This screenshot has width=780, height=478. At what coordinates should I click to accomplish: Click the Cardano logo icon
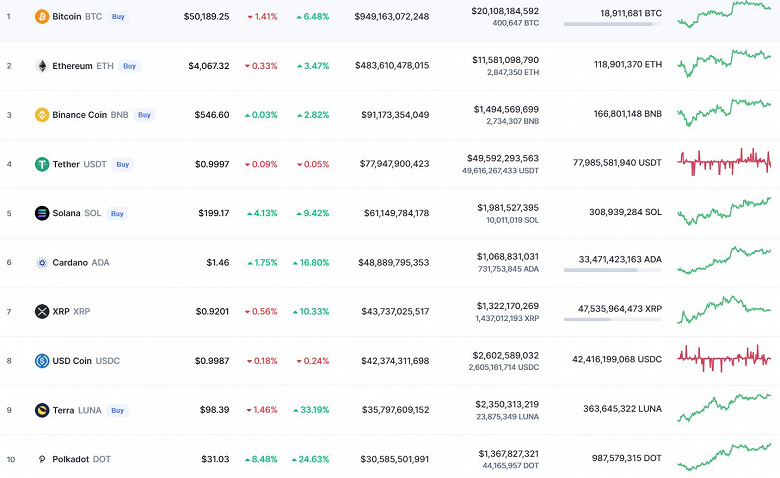pos(42,262)
